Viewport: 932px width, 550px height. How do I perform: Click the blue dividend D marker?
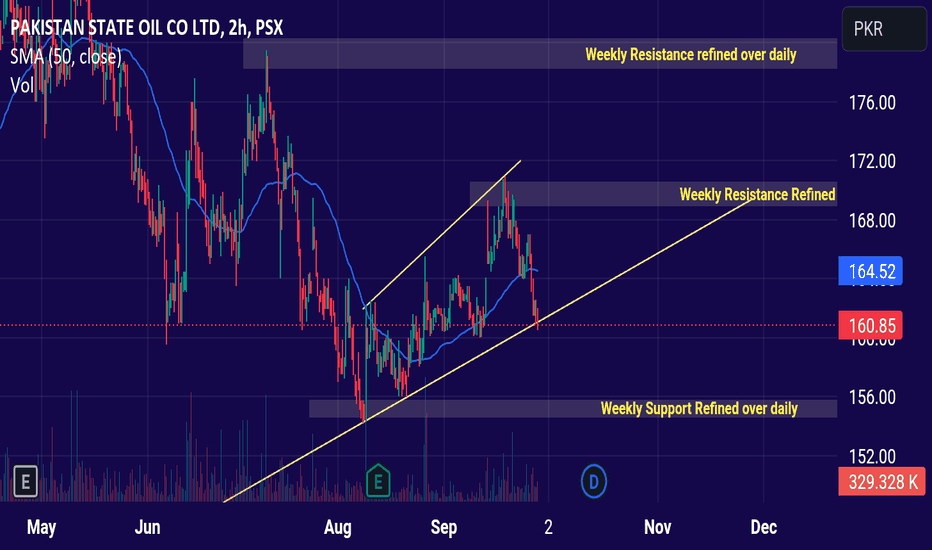[593, 481]
